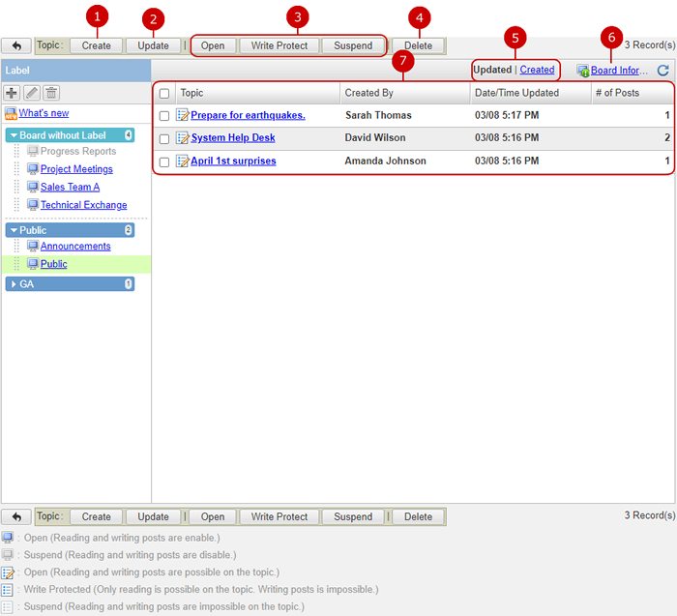Refresh the topic list with reload icon
The height and width of the screenshot is (616, 677).
(663, 71)
